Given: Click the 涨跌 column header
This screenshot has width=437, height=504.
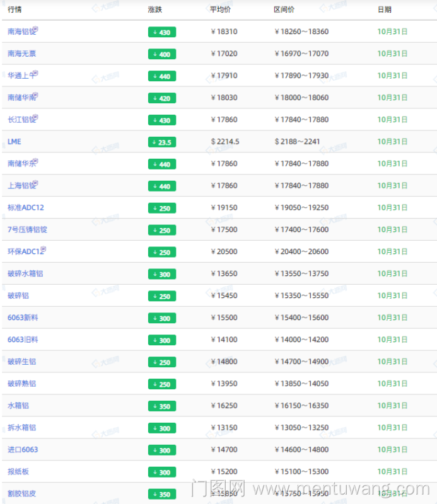Looking at the screenshot, I should (154, 9).
